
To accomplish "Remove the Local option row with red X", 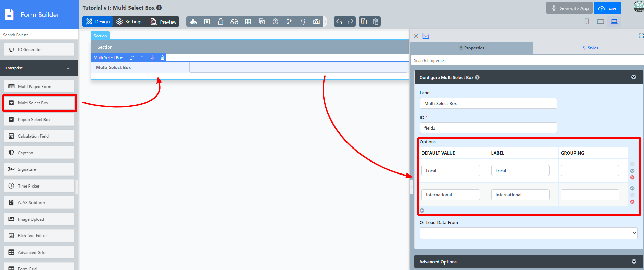I will click(x=632, y=177).
